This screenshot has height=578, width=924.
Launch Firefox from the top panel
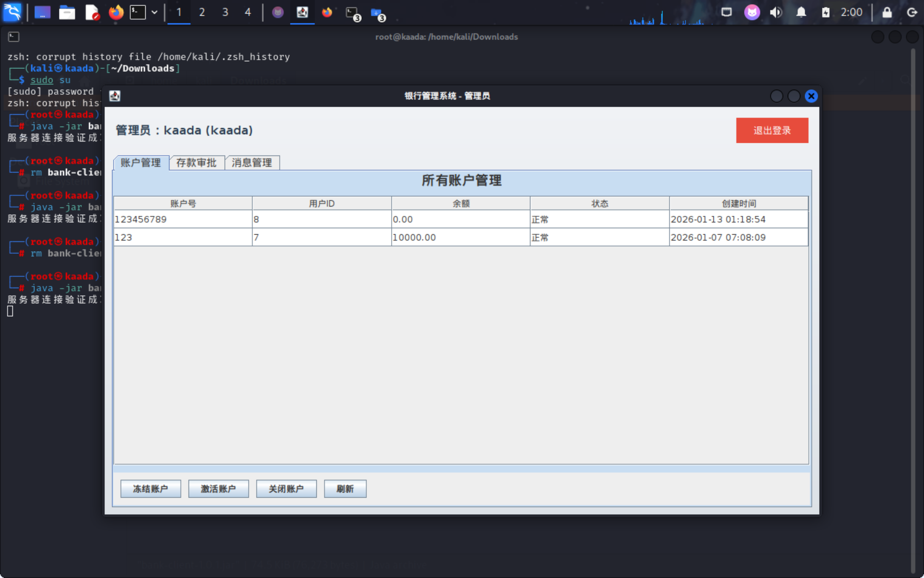(115, 12)
